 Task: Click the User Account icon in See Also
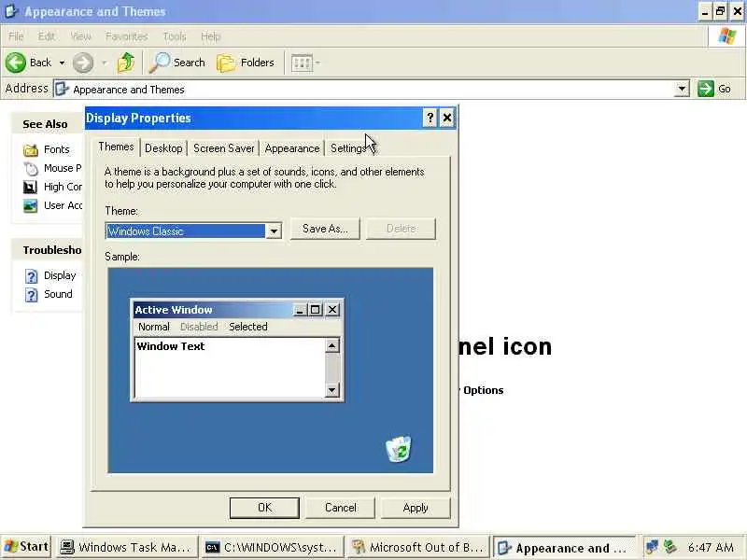[31, 205]
